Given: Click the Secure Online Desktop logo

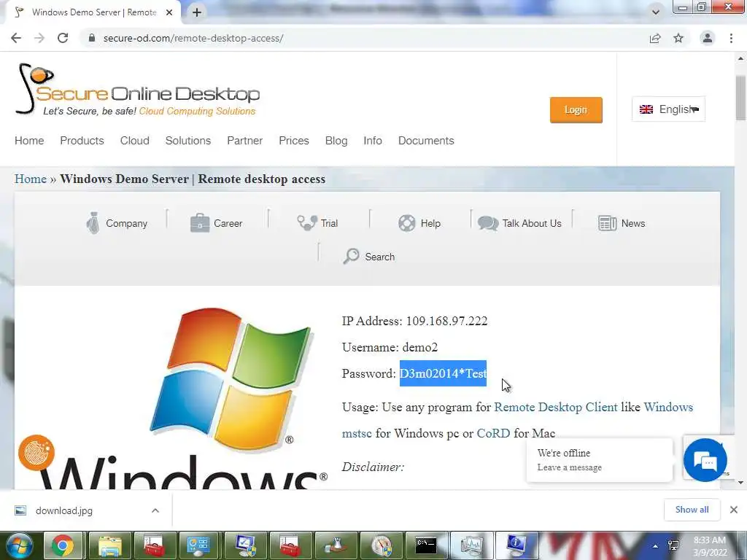Looking at the screenshot, I should (x=137, y=90).
